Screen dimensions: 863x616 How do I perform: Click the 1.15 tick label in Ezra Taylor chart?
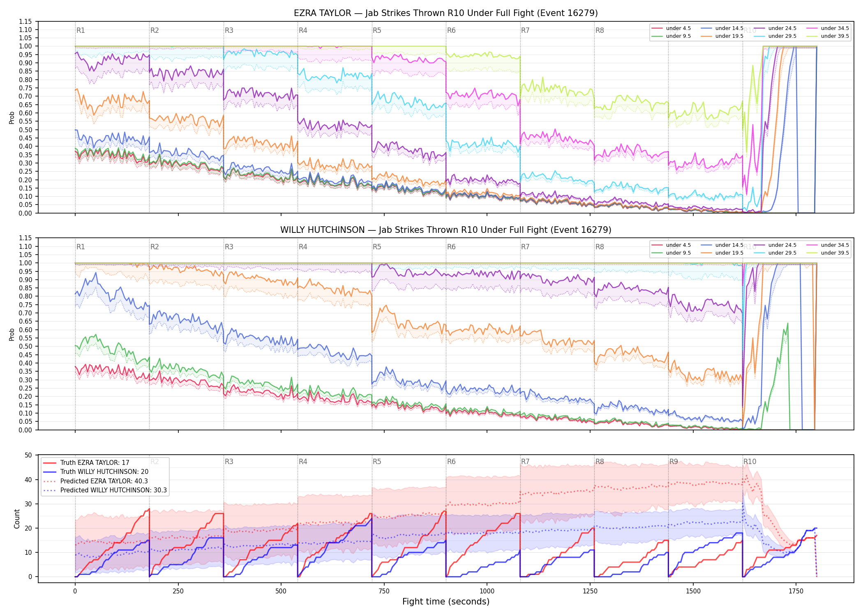[25, 21]
